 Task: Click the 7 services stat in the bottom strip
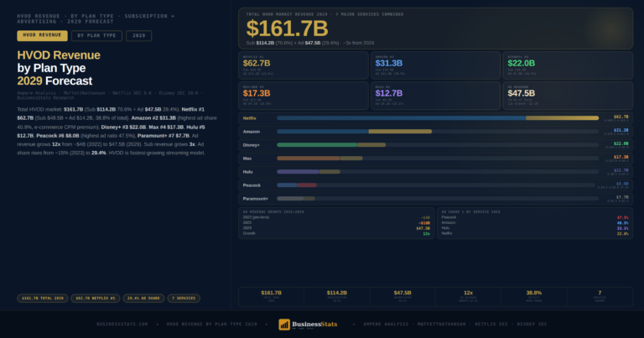pos(600,297)
